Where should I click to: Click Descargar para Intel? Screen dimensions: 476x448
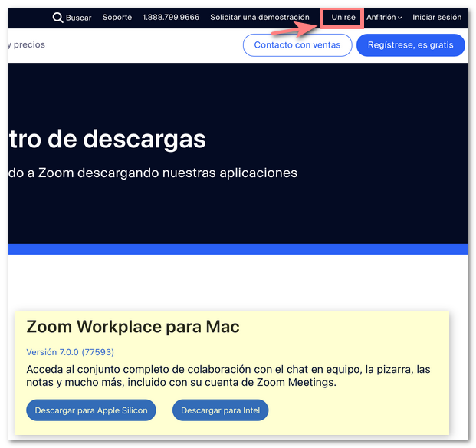221,410
